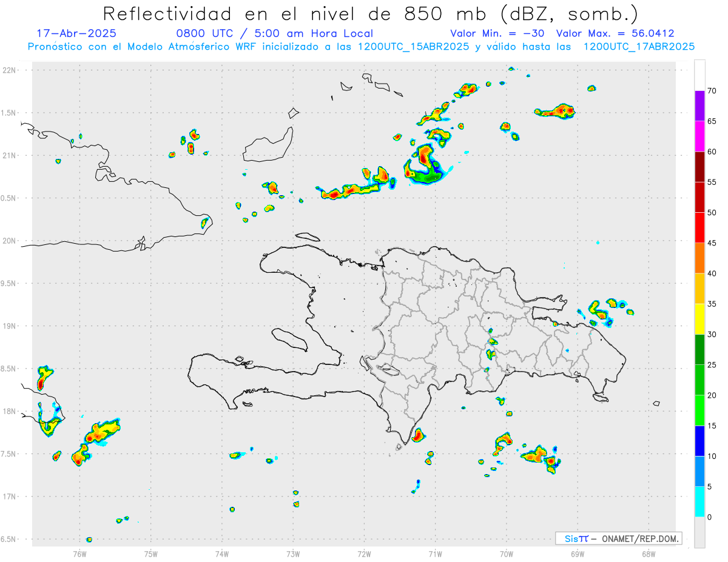
Task: Click the bright red 45–50 dBZ legend color
Action: [699, 228]
